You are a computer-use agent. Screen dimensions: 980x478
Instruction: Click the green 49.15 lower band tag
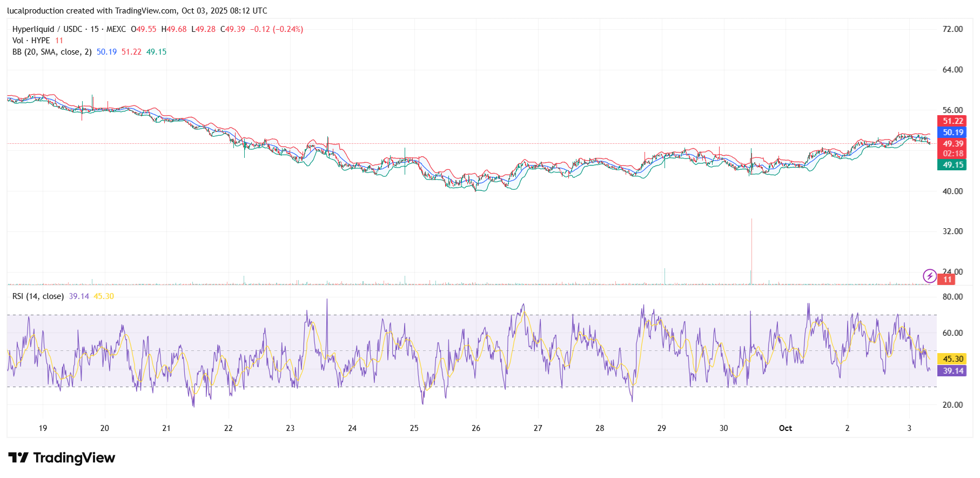tap(952, 165)
